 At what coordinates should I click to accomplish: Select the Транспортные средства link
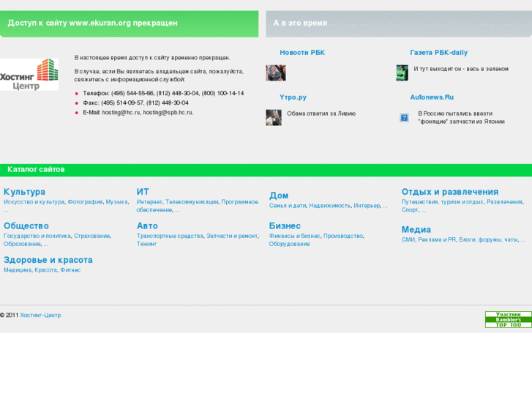[x=170, y=236]
